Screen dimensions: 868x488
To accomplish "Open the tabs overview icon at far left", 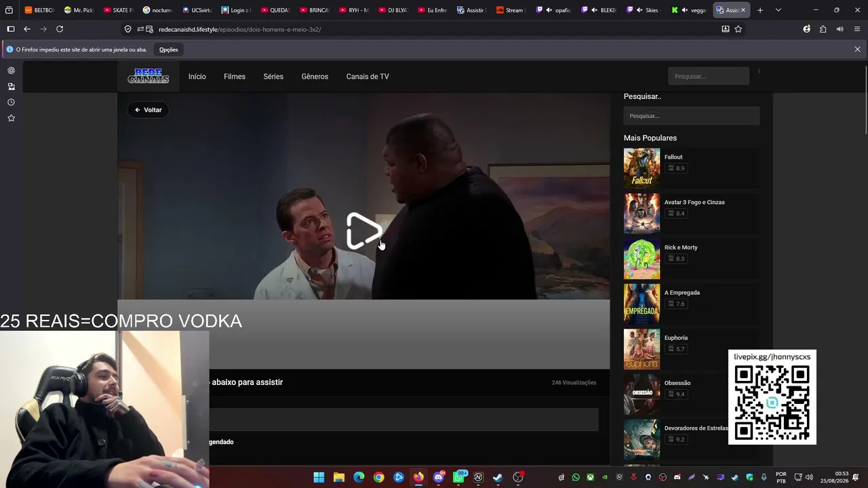I will (9, 10).
